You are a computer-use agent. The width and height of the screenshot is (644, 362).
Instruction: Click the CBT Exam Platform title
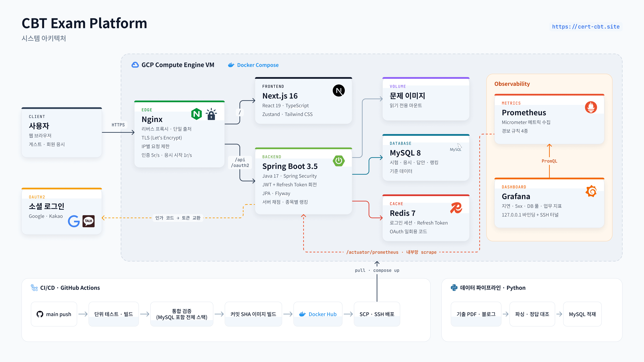click(x=84, y=23)
